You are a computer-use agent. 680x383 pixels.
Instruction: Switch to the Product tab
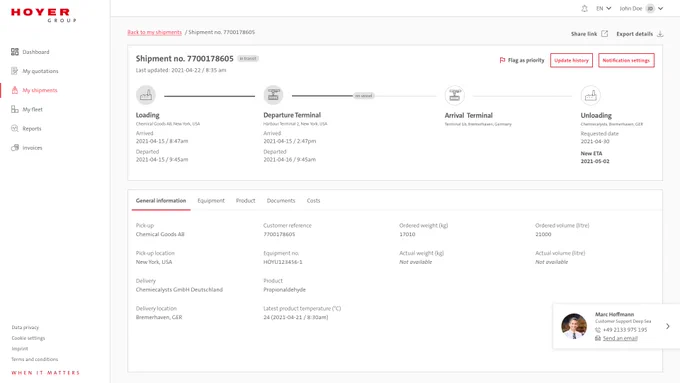[x=245, y=200]
